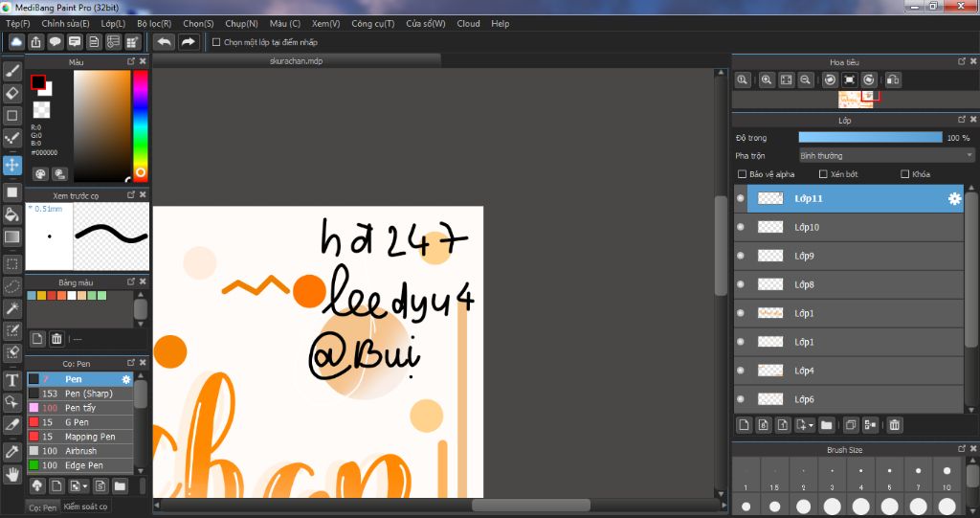
Task: Select the Bucket fill tool
Action: click(11, 214)
